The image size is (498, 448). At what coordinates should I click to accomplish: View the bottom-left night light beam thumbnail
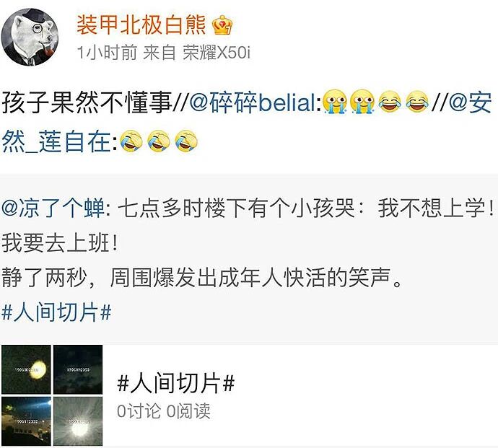[x=26, y=421]
